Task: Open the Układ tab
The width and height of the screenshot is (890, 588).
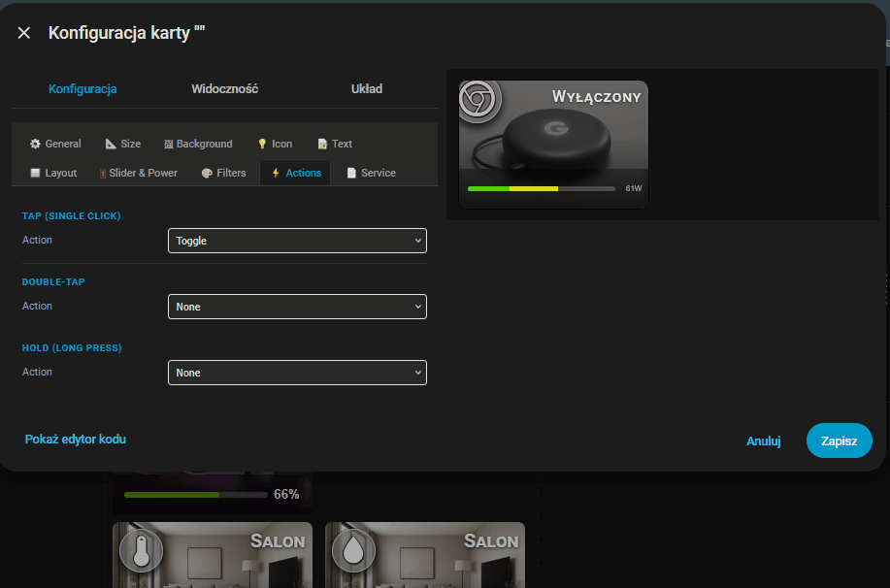Action: point(367,88)
